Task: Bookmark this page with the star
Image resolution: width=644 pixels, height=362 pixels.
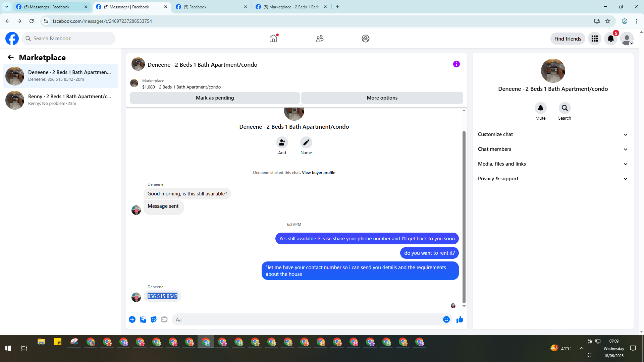Action: click(608, 21)
